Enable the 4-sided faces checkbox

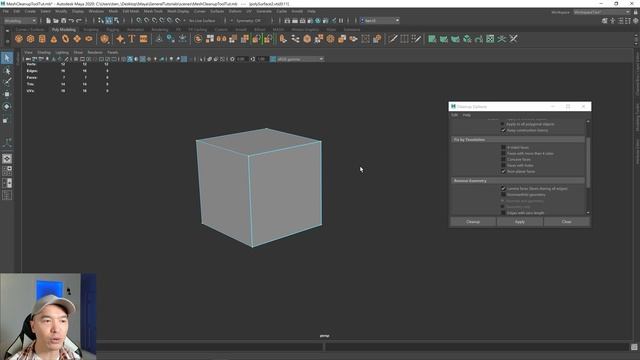click(503, 147)
